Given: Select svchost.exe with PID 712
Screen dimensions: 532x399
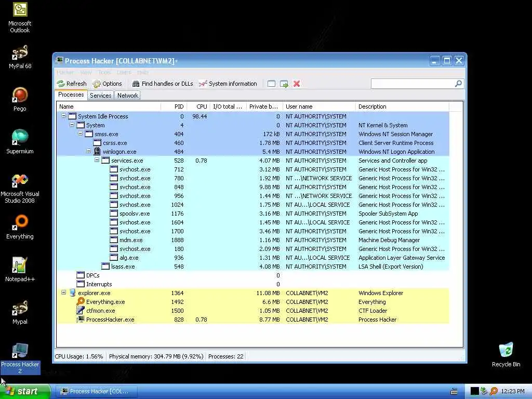Looking at the screenshot, I should [253, 169].
